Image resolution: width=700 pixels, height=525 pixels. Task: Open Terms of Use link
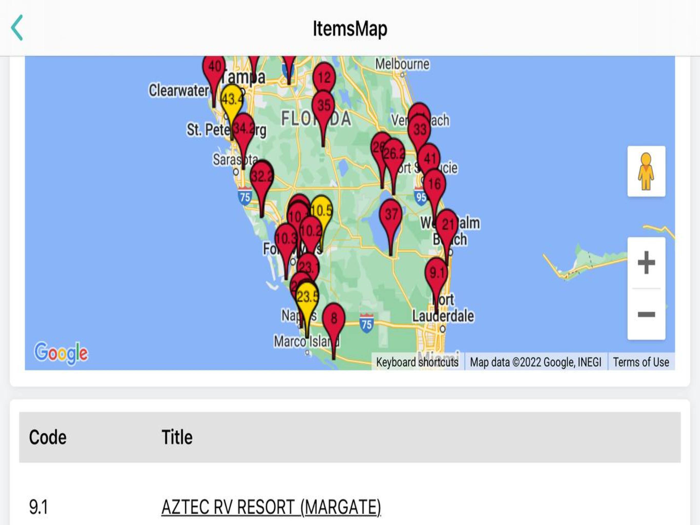[641, 362]
